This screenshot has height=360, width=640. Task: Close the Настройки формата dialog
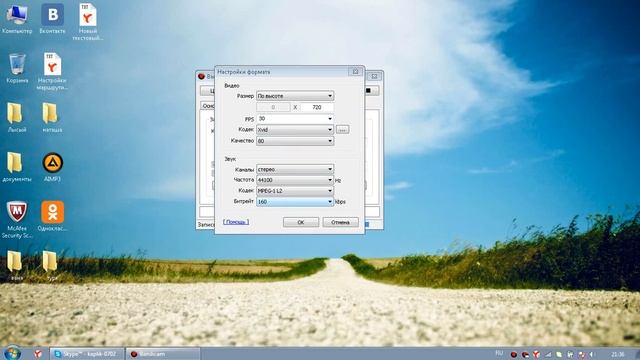click(356, 71)
